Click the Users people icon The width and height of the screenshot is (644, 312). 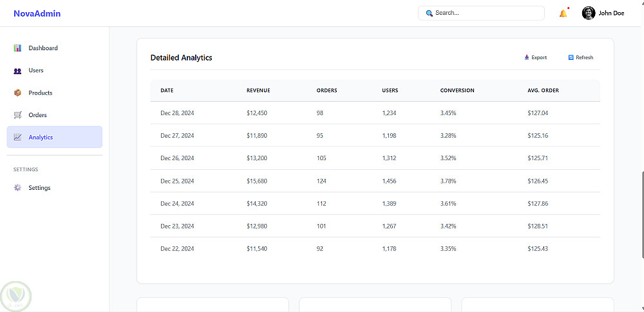tap(17, 71)
